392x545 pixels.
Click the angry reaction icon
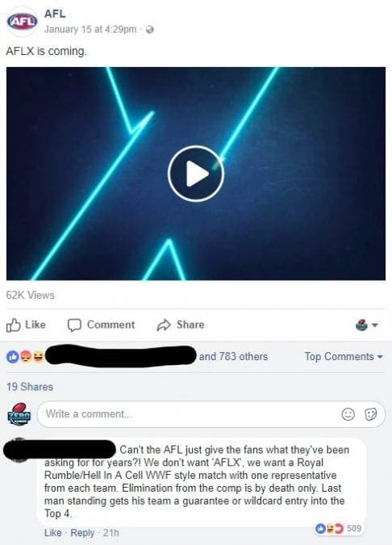coord(25,357)
